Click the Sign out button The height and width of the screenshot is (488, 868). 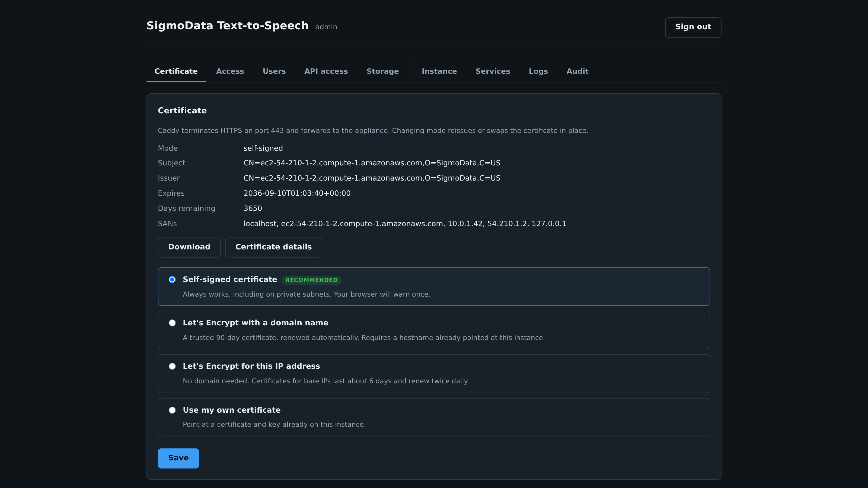693,27
